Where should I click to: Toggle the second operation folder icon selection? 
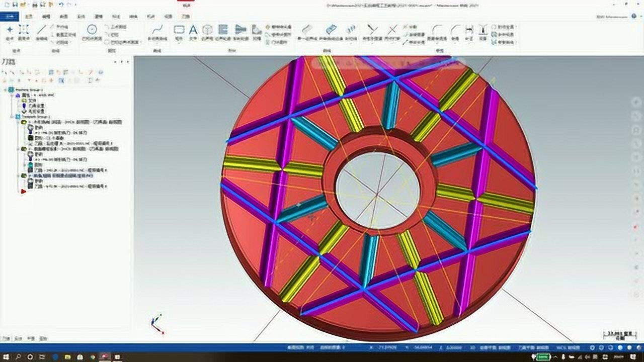pyautogui.click(x=24, y=149)
